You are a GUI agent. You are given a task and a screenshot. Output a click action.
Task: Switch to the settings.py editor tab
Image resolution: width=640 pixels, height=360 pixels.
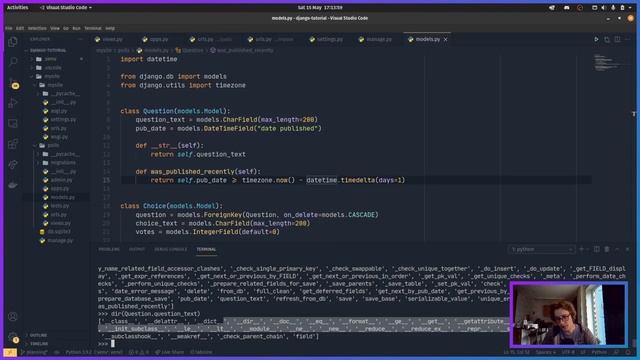click(326, 39)
